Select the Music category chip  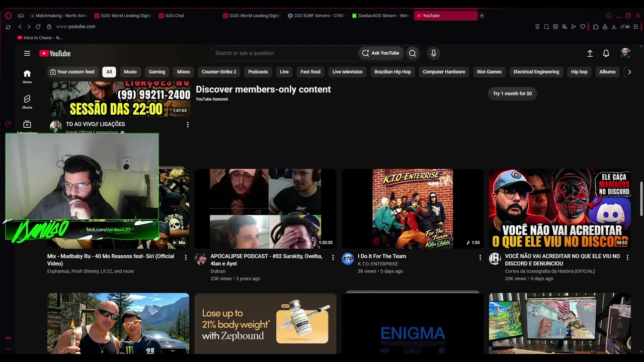click(130, 72)
